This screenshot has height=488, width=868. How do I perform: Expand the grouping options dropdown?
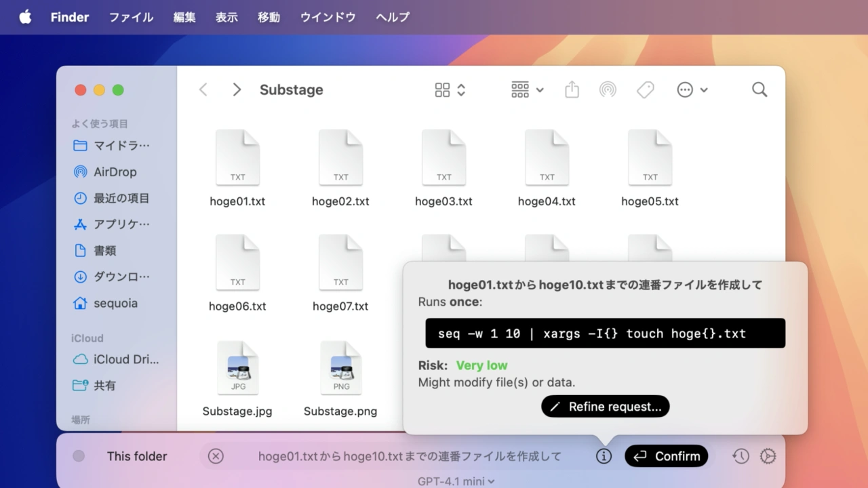527,89
